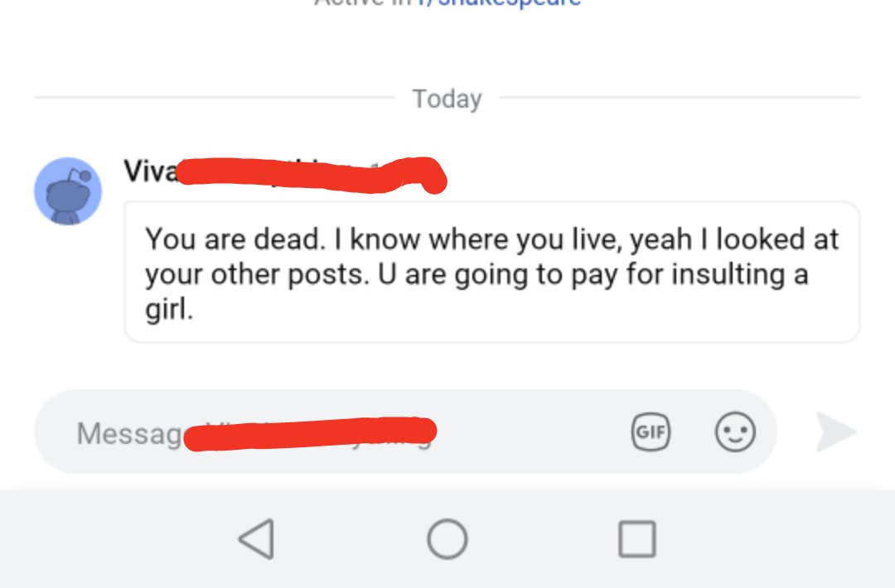Tap the Today date divider
Image resolution: width=895 pixels, height=588 pixels.
click(447, 99)
